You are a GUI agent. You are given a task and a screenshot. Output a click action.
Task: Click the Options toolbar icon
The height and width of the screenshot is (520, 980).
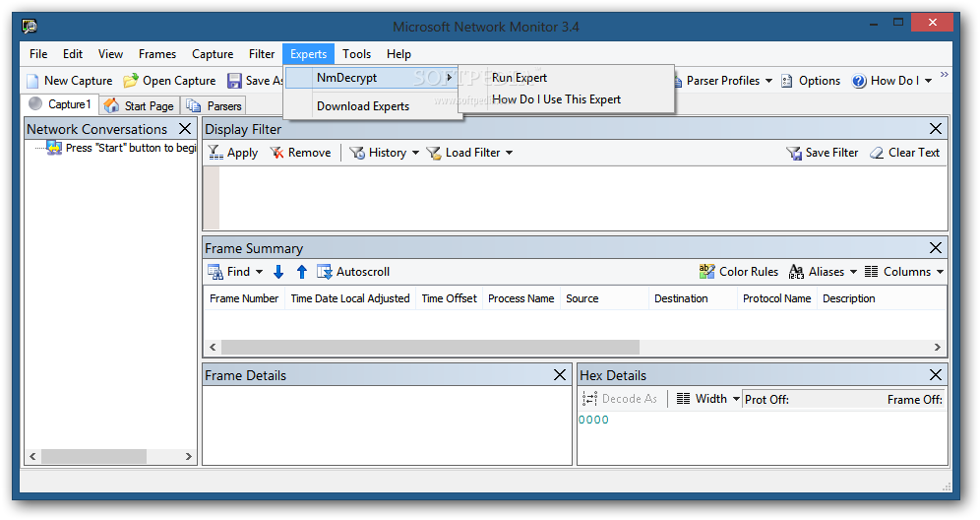click(787, 81)
